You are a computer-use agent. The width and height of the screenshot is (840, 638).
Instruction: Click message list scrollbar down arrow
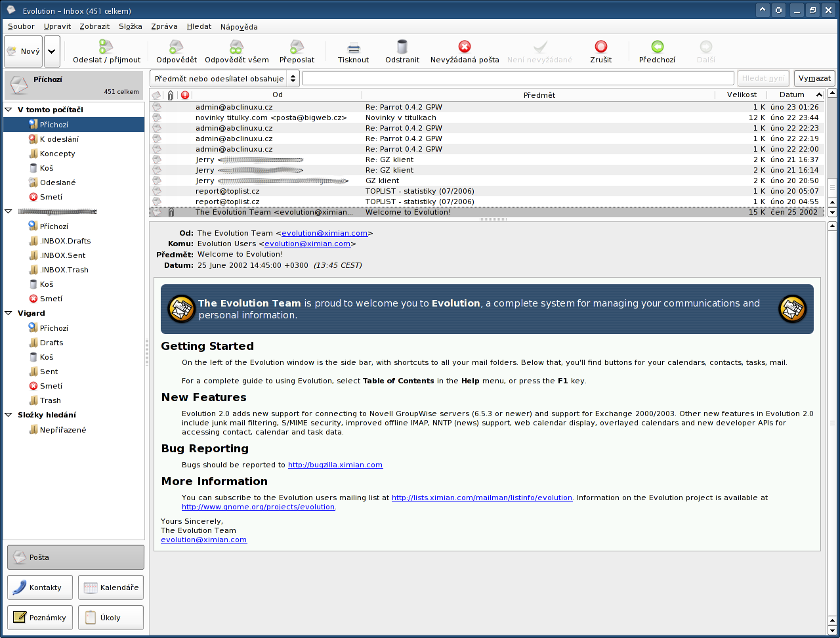[x=832, y=213]
